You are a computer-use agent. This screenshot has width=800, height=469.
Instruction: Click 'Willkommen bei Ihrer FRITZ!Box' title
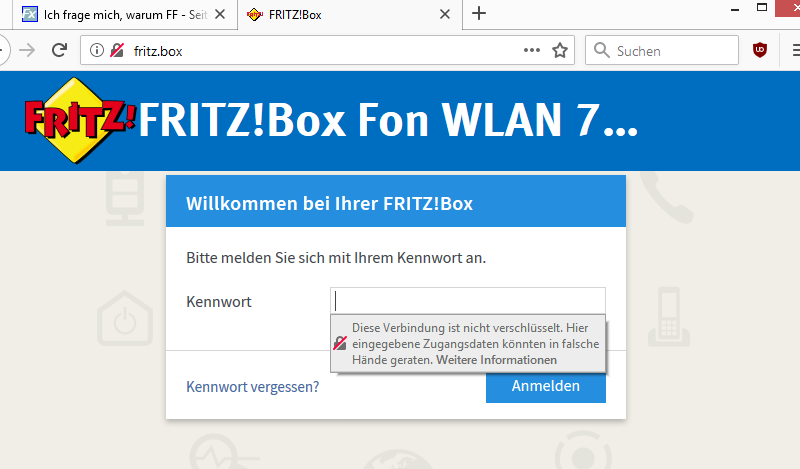click(329, 204)
